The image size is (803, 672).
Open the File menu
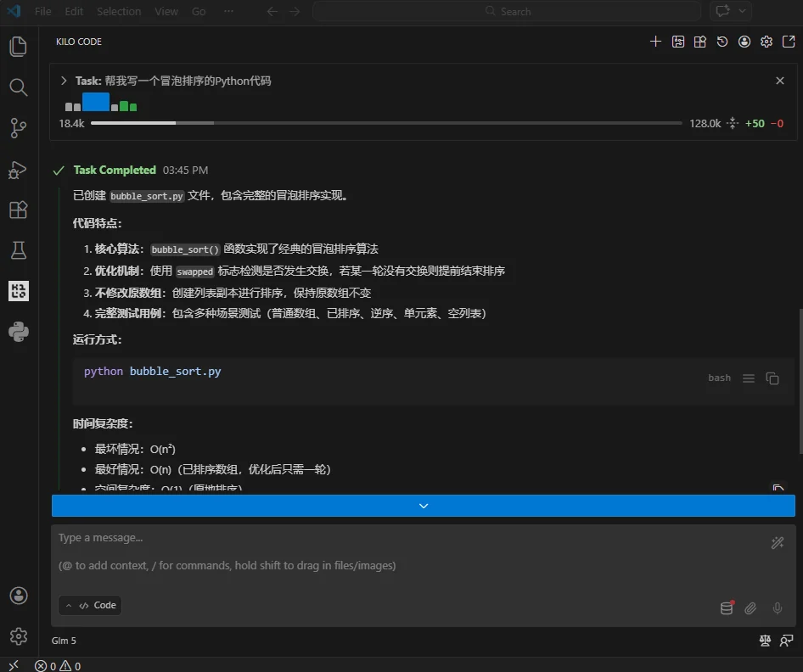(43, 11)
